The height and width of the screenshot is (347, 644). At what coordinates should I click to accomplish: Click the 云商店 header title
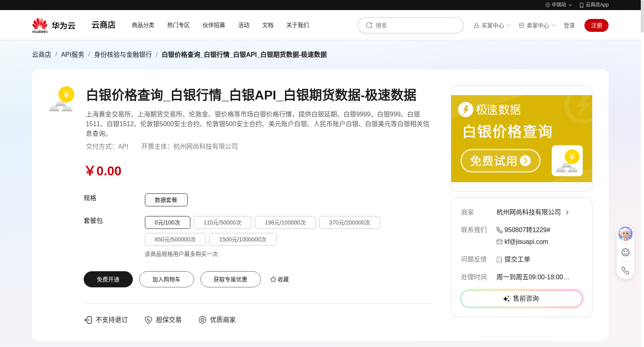point(104,25)
